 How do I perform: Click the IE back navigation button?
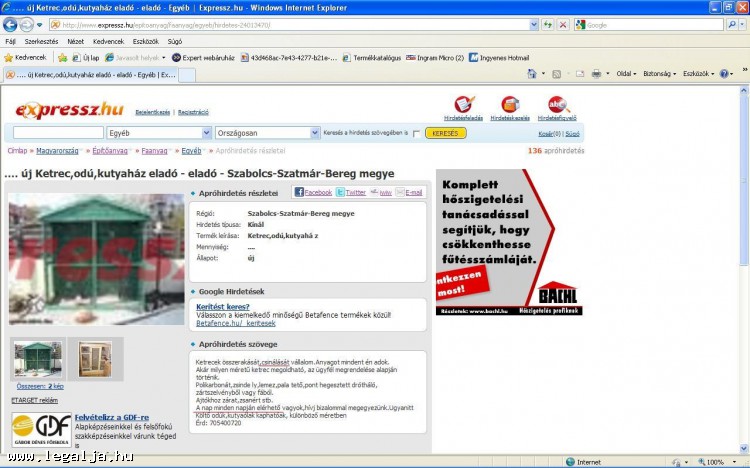click(x=12, y=24)
